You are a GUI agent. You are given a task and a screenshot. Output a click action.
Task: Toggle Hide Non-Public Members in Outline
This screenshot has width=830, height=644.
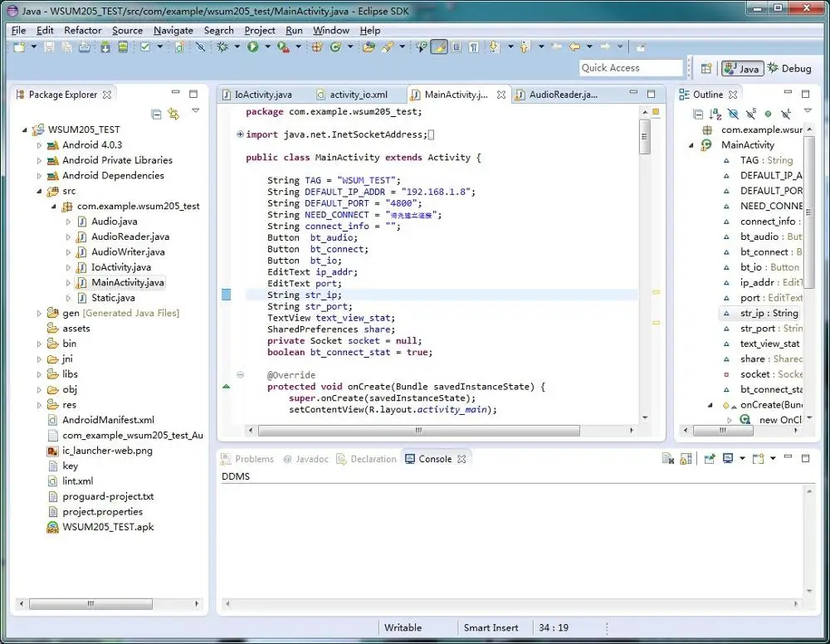(x=768, y=114)
